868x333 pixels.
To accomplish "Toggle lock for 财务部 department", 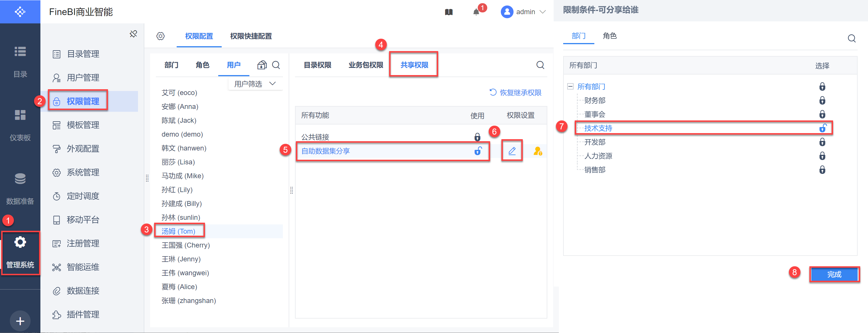I will coord(822,101).
